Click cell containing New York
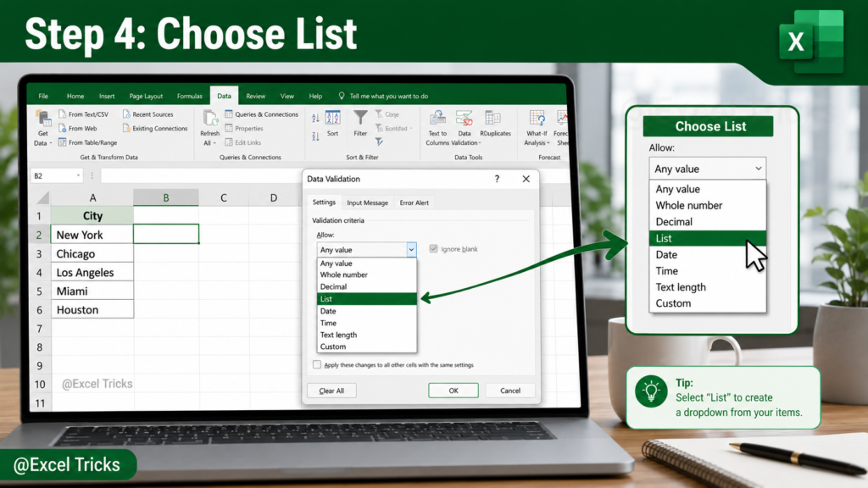The image size is (868, 488). (x=92, y=235)
